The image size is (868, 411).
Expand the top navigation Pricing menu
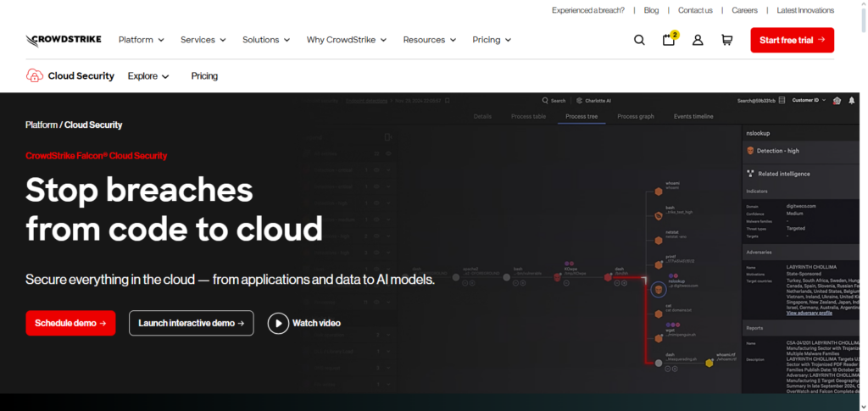click(492, 40)
